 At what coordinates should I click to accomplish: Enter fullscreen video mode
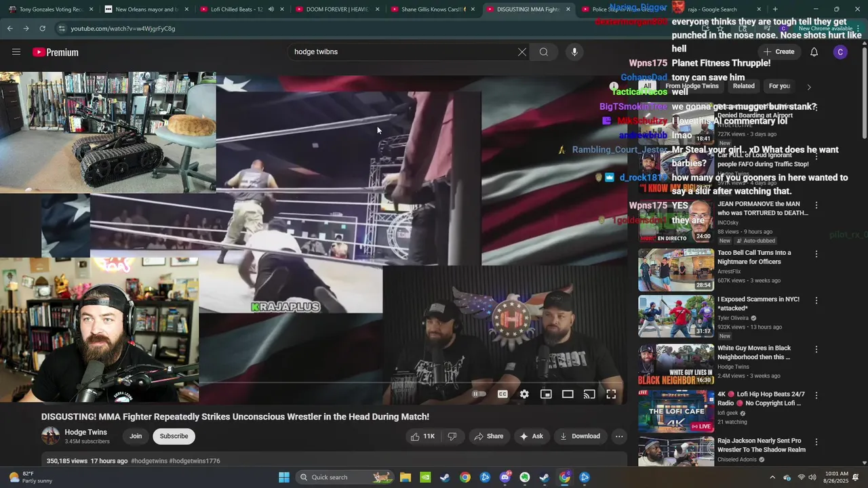[611, 394]
